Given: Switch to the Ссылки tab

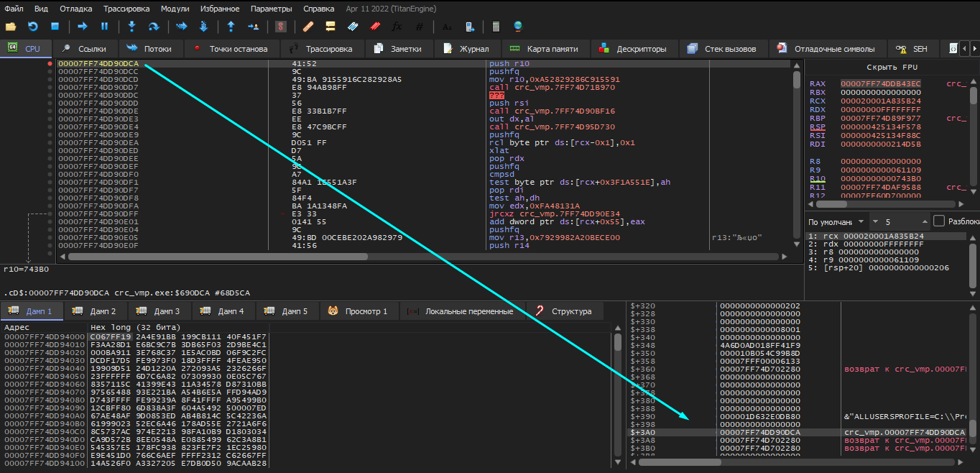Looking at the screenshot, I should point(84,49).
